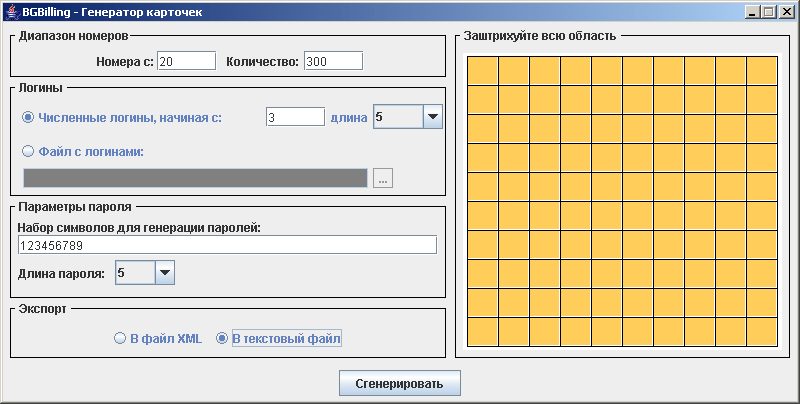Click the top-right cell of the shading grid
The height and width of the screenshot is (404, 800).
762,71
